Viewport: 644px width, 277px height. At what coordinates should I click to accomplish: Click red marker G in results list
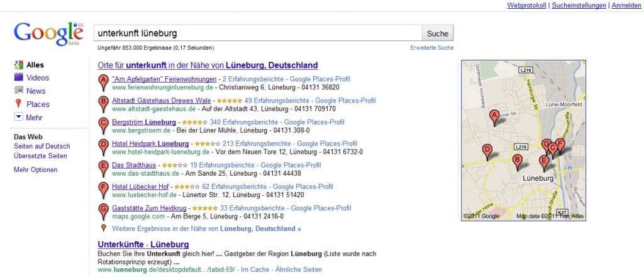pyautogui.click(x=104, y=212)
